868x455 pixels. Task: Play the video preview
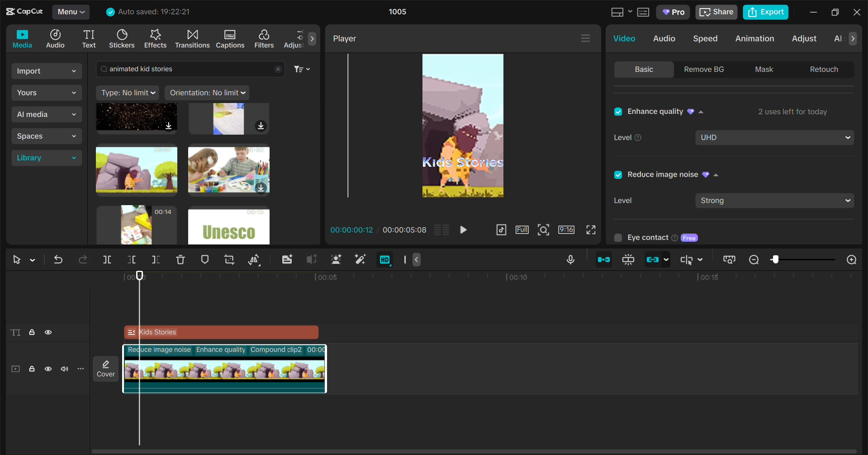(463, 230)
